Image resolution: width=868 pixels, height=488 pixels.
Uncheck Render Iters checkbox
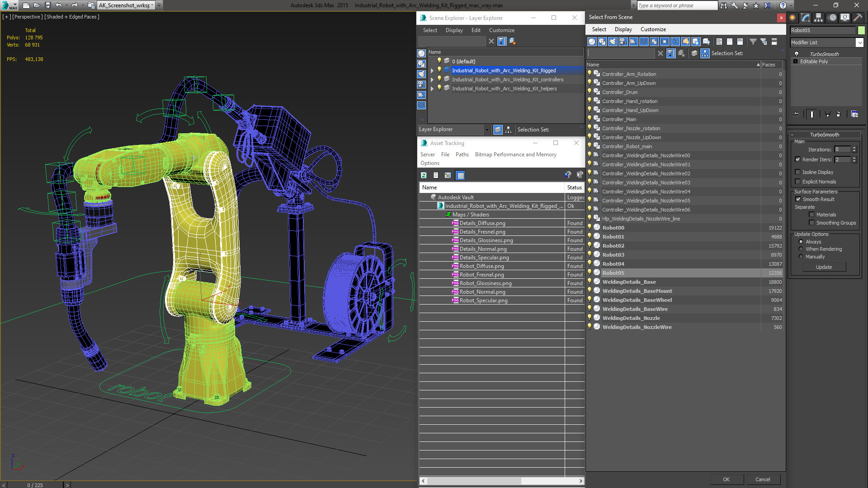pyautogui.click(x=798, y=160)
